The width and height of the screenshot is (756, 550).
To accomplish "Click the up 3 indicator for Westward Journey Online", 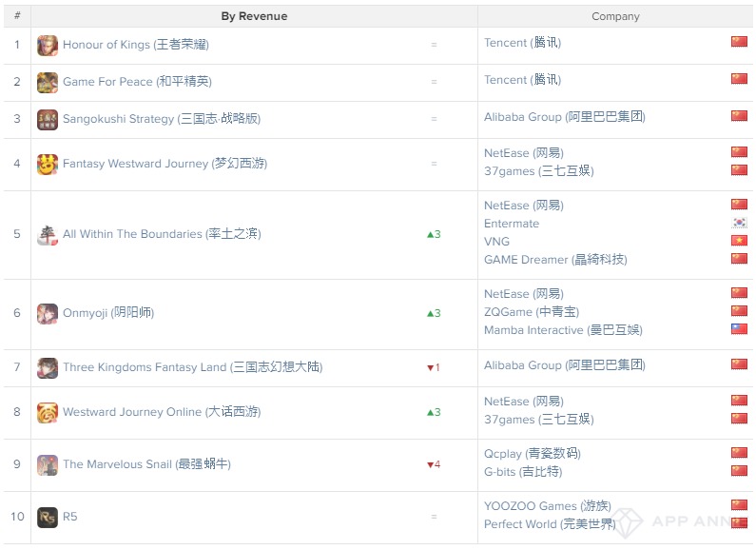I will click(x=434, y=413).
